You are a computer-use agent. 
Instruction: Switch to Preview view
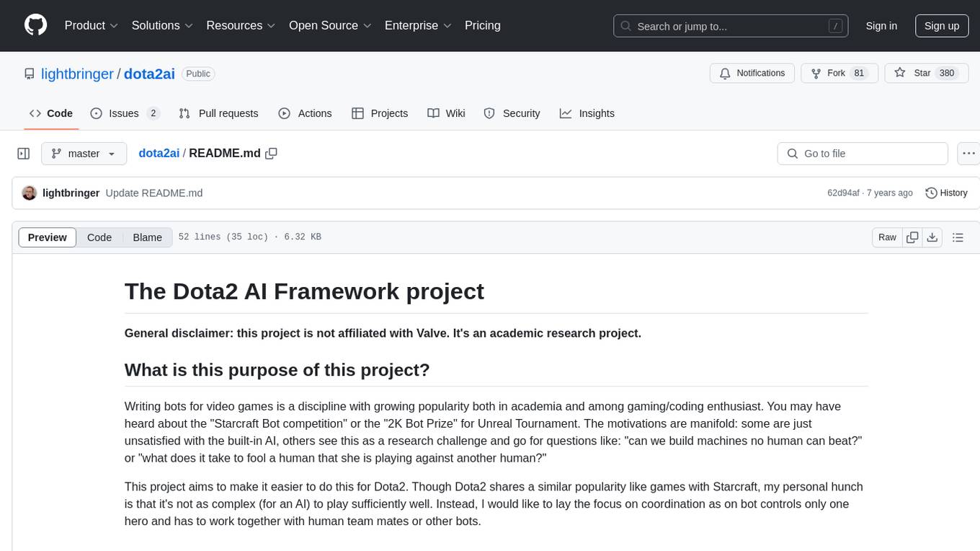(x=48, y=237)
